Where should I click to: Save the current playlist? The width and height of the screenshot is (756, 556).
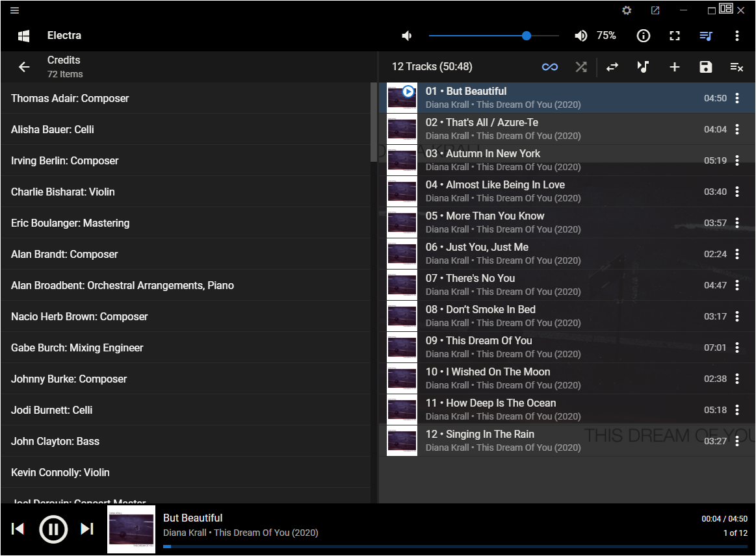click(705, 67)
